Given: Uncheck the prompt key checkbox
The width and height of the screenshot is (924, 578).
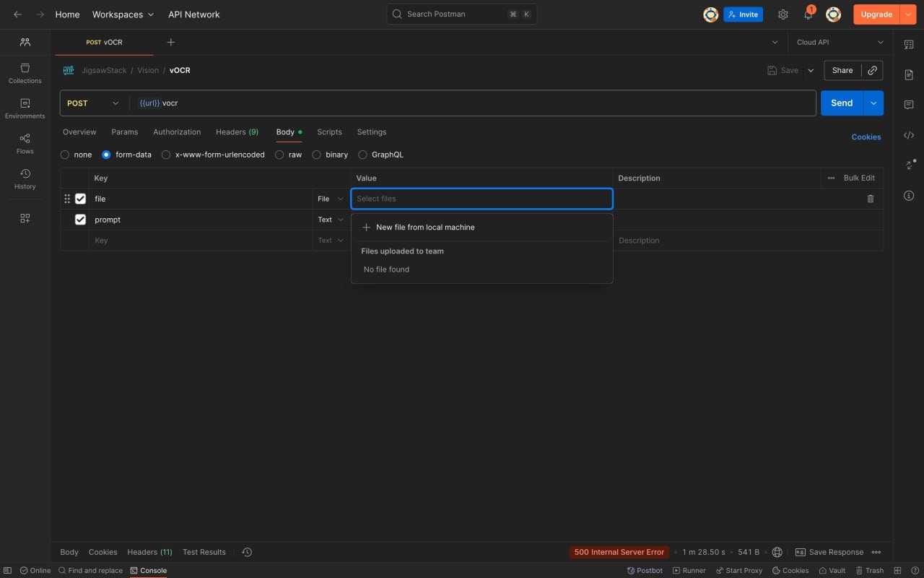Looking at the screenshot, I should (x=80, y=220).
